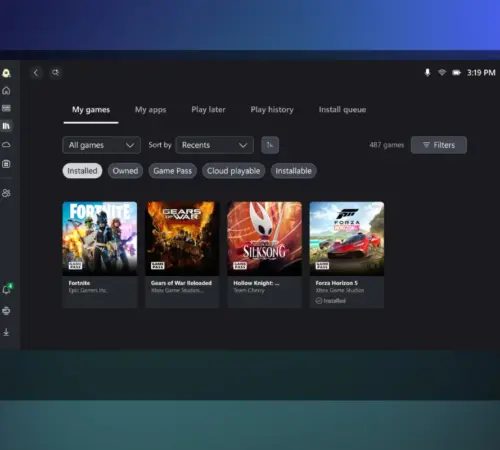Open the Play history tab
This screenshot has width=500, height=450.
coord(272,110)
